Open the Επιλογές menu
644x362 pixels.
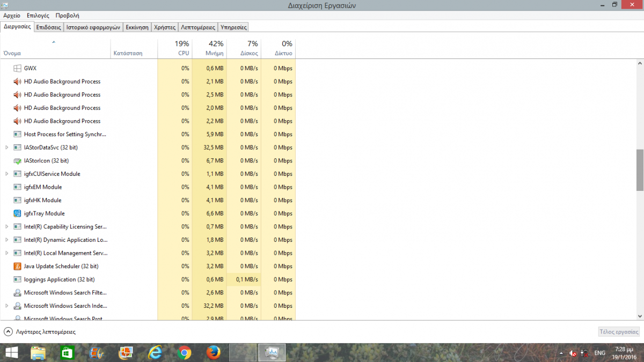(37, 16)
